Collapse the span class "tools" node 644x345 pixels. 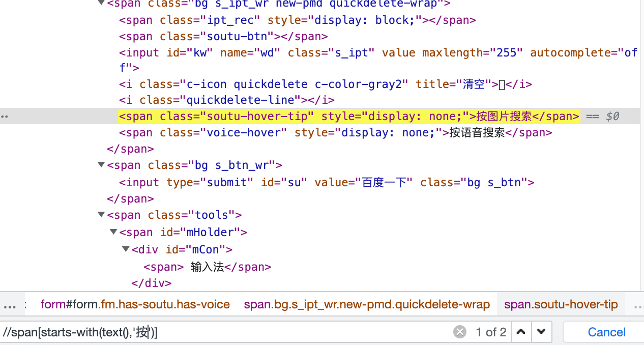(x=102, y=215)
